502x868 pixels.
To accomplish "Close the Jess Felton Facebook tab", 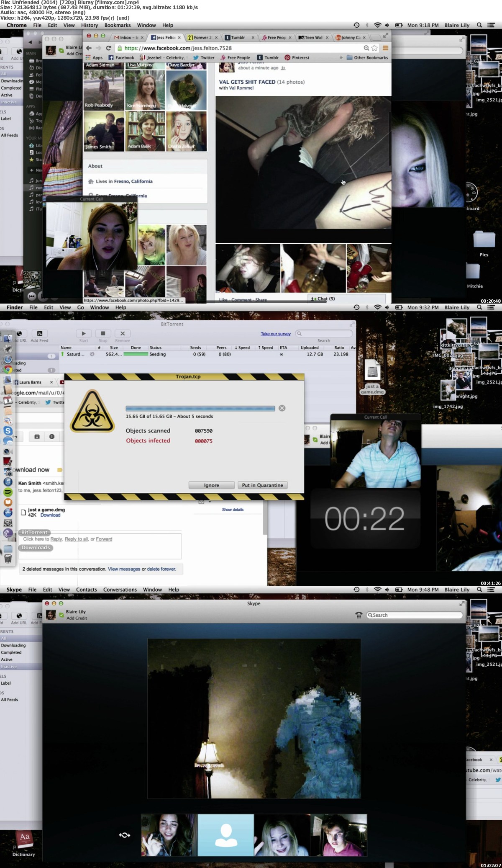I will [179, 38].
